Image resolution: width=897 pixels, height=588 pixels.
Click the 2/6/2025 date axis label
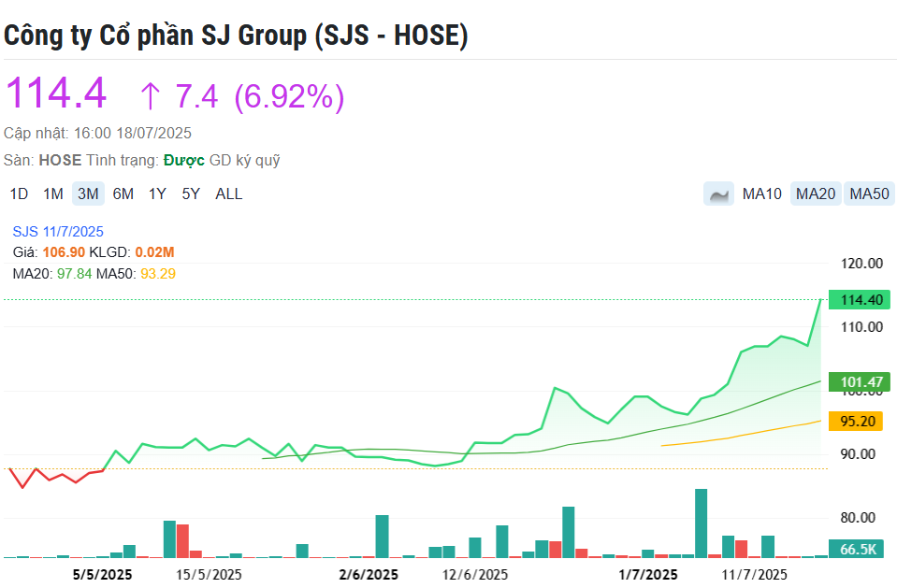tap(369, 574)
